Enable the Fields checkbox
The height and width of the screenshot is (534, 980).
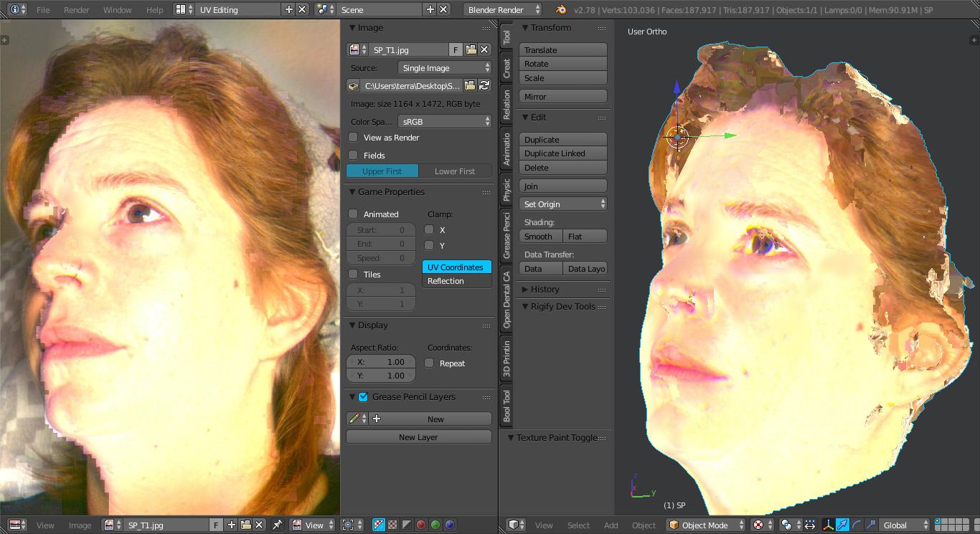click(x=353, y=155)
